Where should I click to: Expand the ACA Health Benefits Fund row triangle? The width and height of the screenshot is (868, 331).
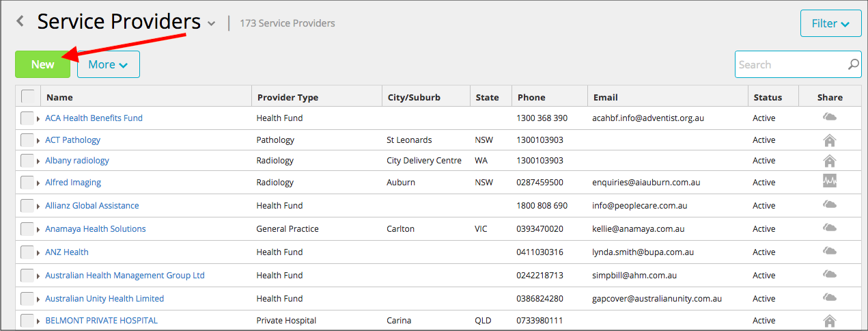tap(38, 119)
